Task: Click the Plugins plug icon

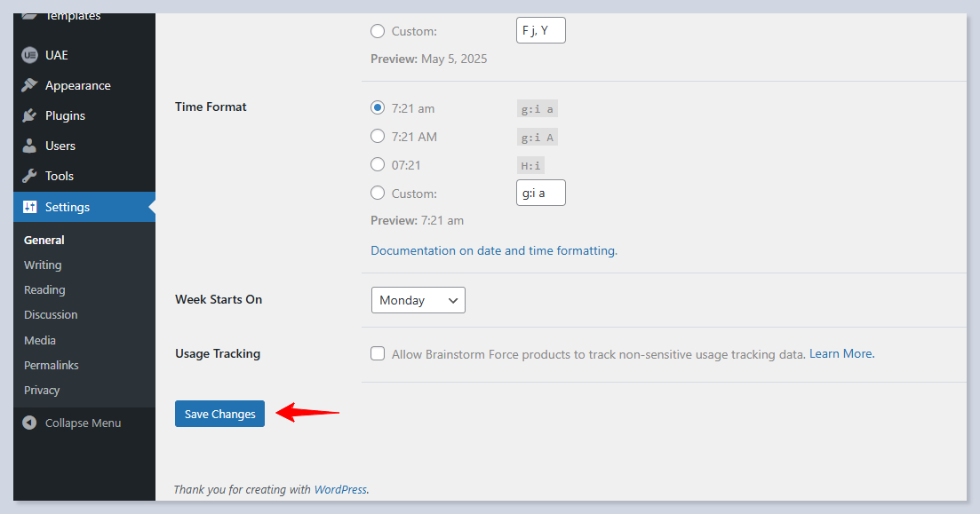Action: pyautogui.click(x=29, y=115)
